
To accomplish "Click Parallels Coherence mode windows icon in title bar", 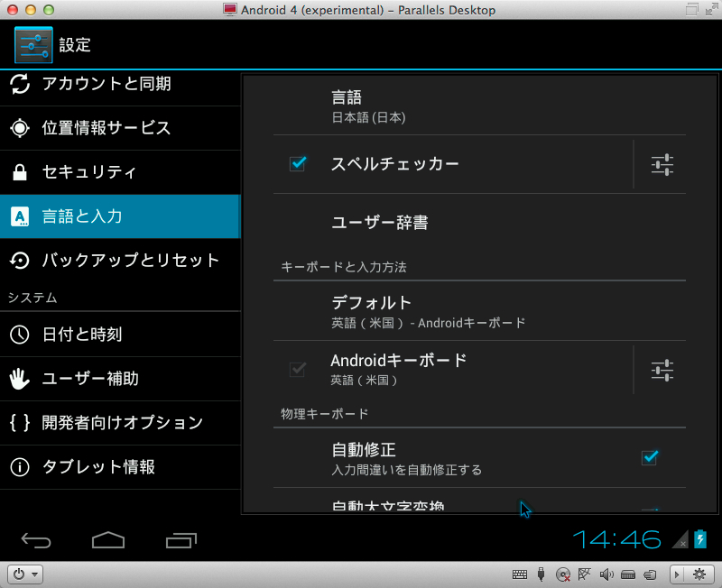I will click(691, 10).
